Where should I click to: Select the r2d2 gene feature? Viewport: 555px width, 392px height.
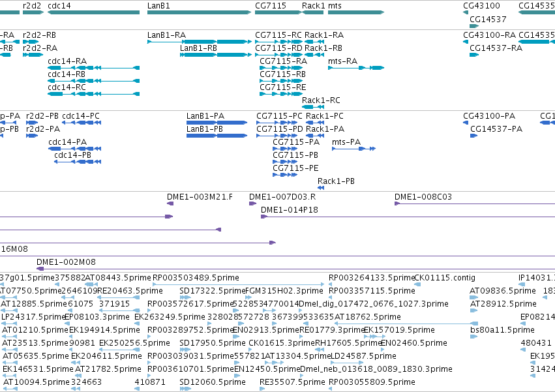33,12
